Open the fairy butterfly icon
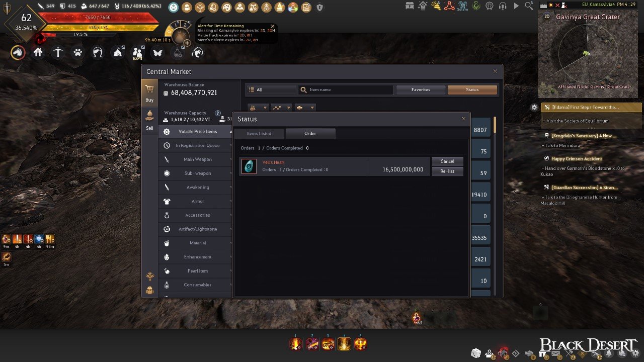The height and width of the screenshot is (362, 644). click(157, 52)
